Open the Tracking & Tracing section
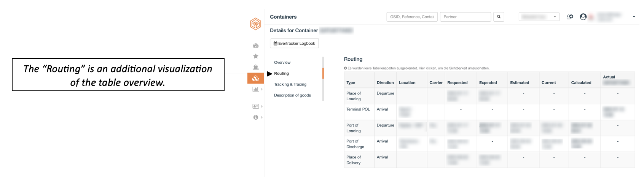Image resolution: width=644 pixels, height=177 pixels. (x=290, y=85)
